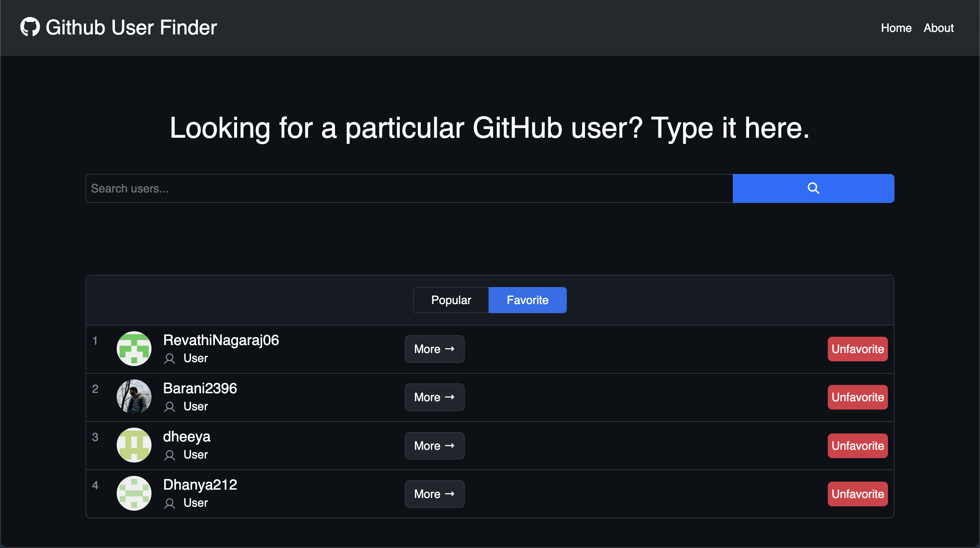Click RevathiNagaraj06's green avatar
Image resolution: width=980 pixels, height=548 pixels.
coord(134,349)
